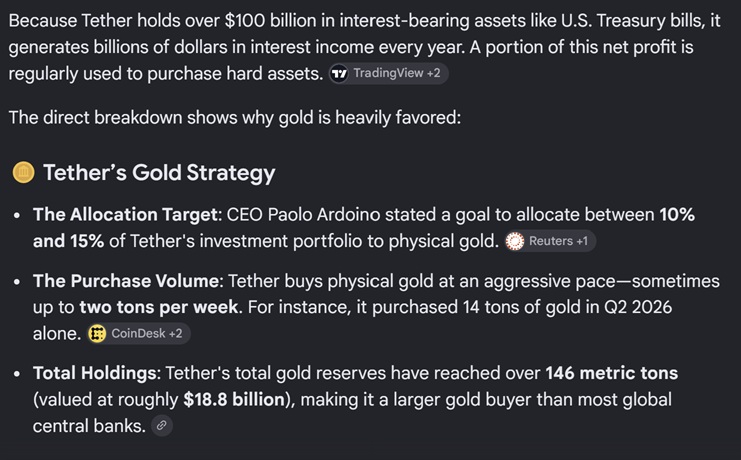
Task: Click the "Because Tether holds over $100 billion" line
Action: click(x=364, y=21)
